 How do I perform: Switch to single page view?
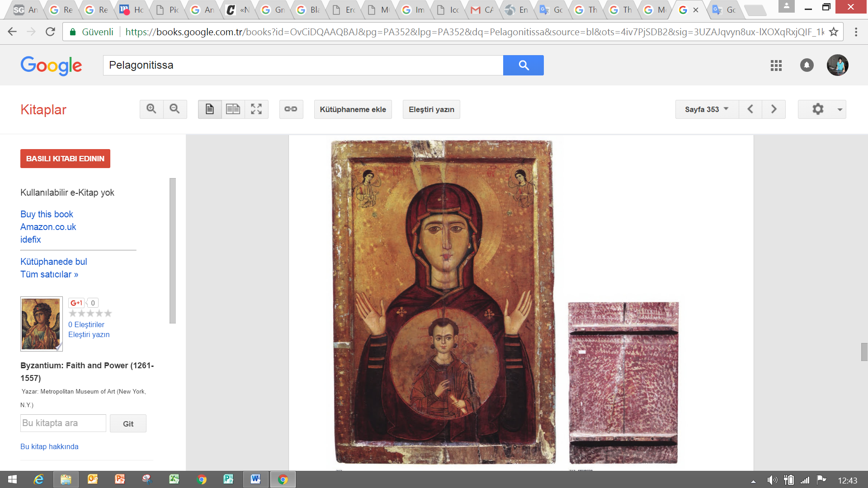210,109
